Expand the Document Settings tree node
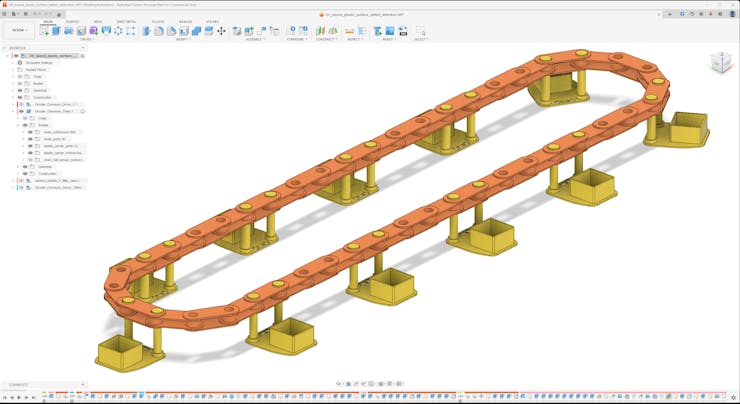This screenshot has width=740, height=404. pyautogui.click(x=13, y=63)
